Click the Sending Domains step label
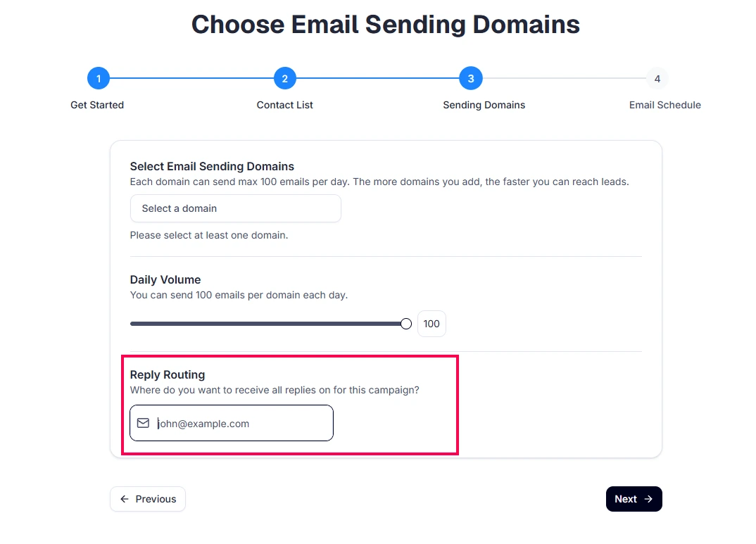The height and width of the screenshot is (544, 756). coord(484,105)
